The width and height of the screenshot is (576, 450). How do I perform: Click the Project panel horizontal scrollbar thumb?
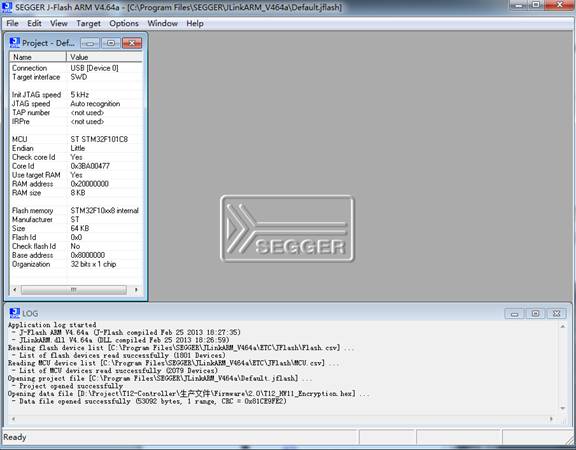click(73, 290)
